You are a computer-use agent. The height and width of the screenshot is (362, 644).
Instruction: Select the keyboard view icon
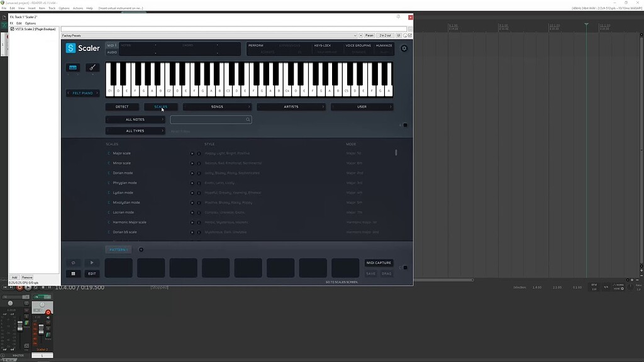[74, 67]
